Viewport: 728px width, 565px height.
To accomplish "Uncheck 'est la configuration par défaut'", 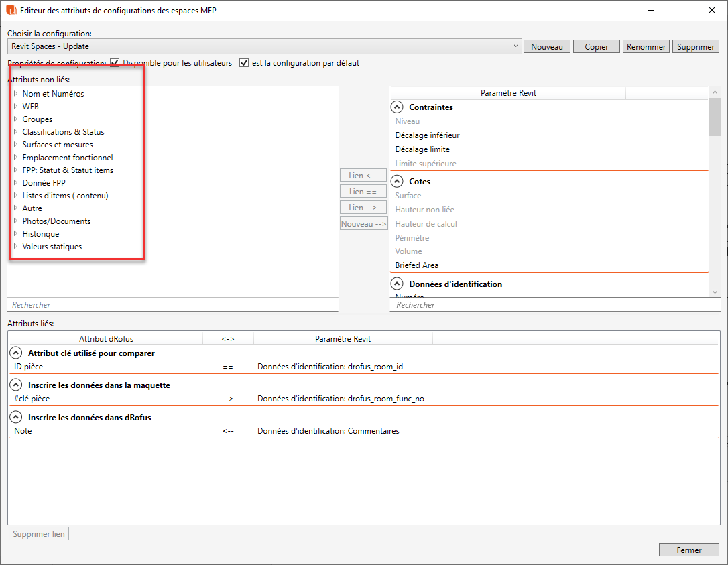I will 244,63.
